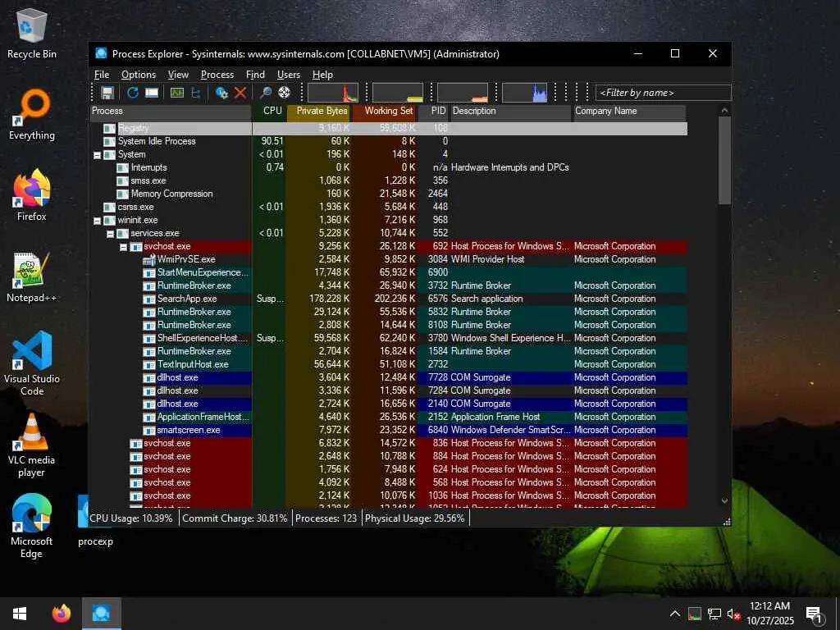Open the View menu
Viewport: 840px width, 630px height.
[178, 75]
